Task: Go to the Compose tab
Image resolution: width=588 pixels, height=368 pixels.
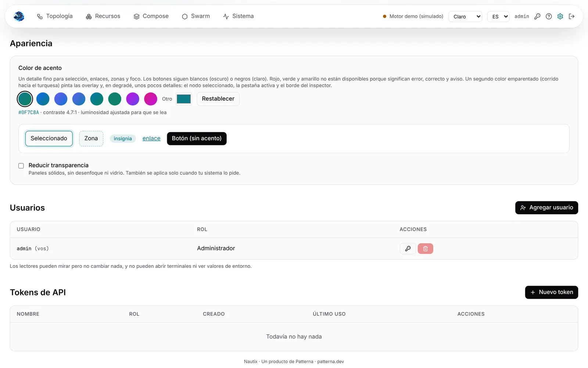Action: click(151, 16)
